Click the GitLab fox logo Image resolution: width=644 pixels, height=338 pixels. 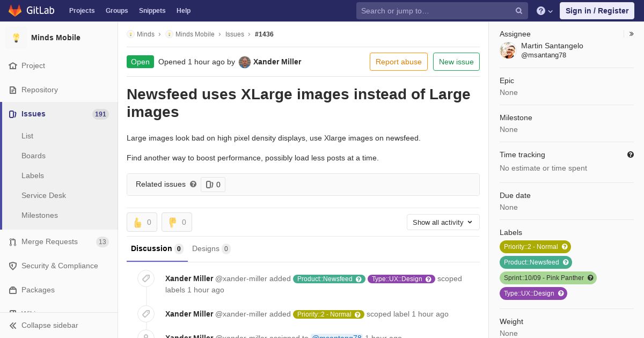15,11
